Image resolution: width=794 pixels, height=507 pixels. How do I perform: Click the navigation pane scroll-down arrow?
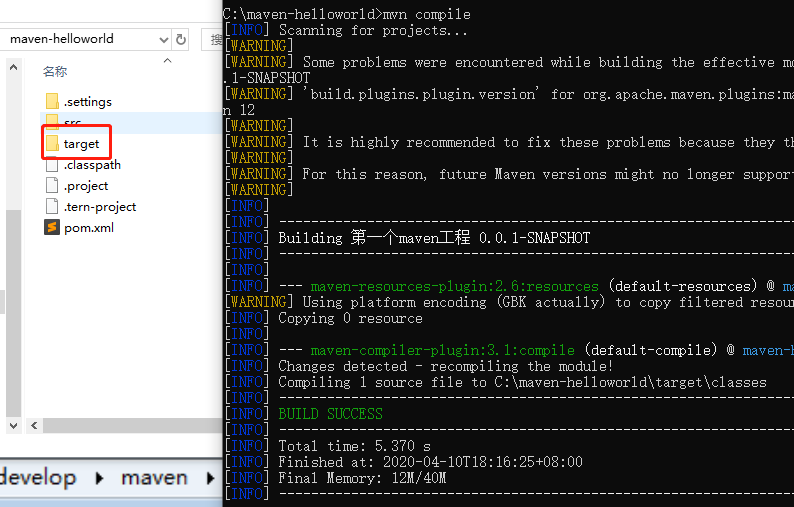(x=14, y=425)
